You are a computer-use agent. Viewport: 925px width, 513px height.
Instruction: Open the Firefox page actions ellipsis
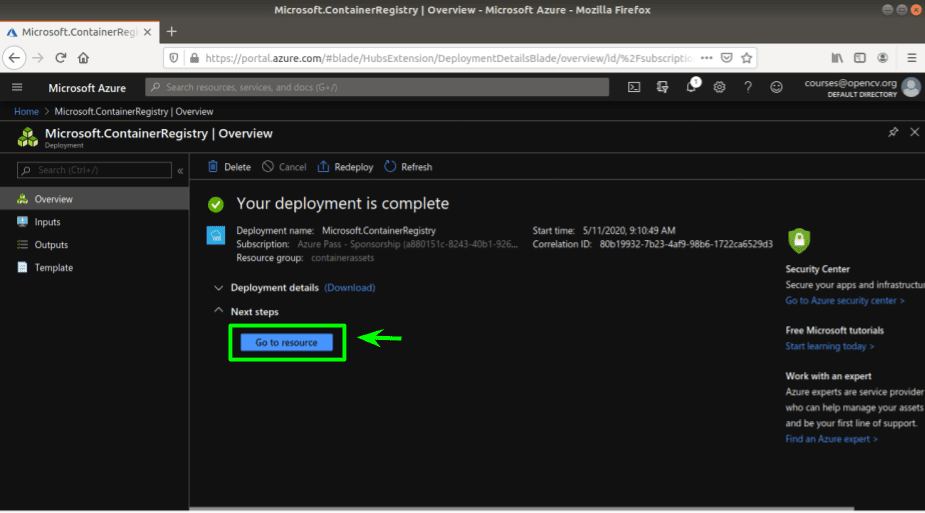707,58
